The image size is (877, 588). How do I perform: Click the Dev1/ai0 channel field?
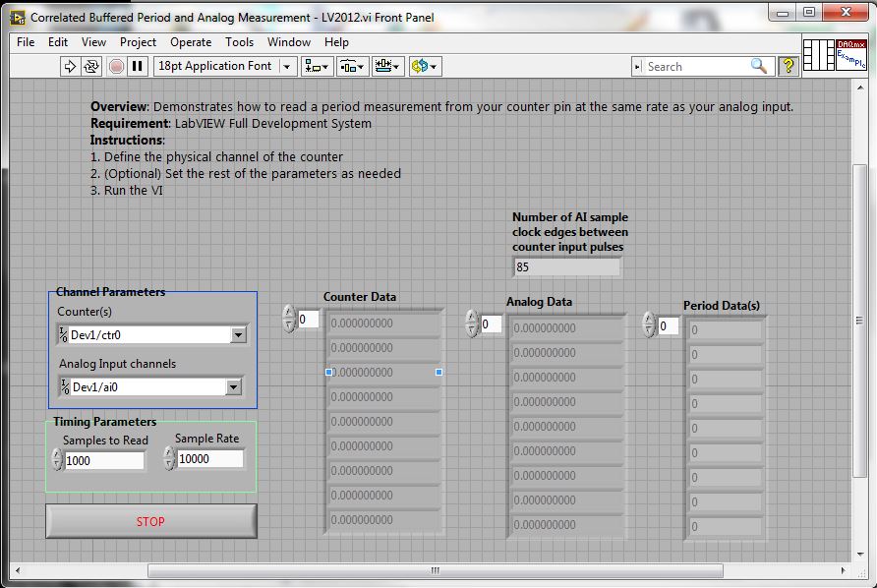pos(147,387)
